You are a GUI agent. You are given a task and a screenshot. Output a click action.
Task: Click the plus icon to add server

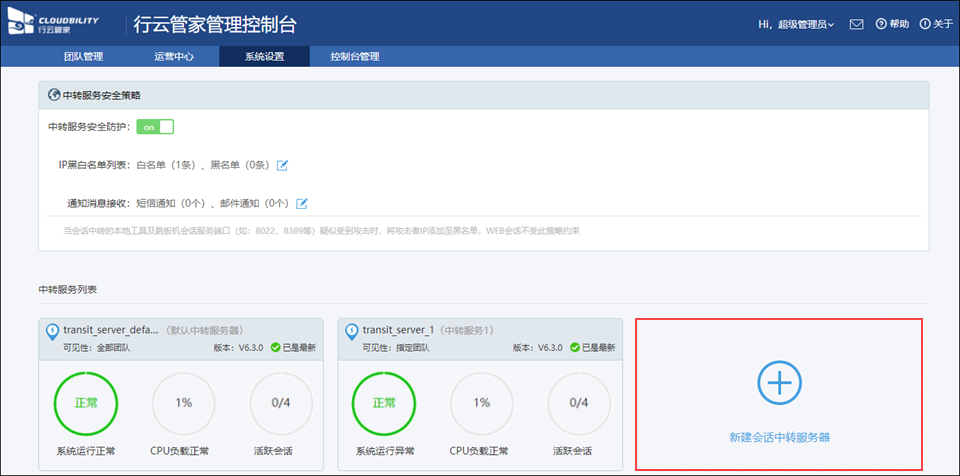click(x=779, y=383)
